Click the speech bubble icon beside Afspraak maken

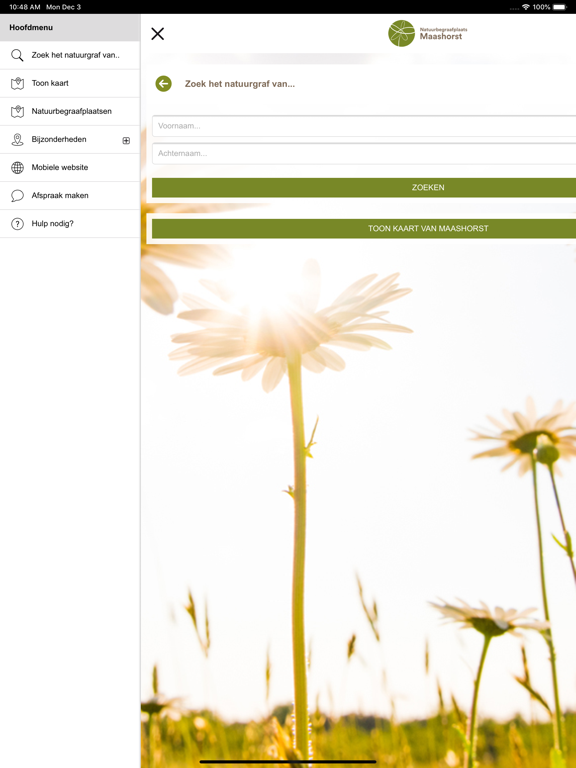(x=17, y=195)
